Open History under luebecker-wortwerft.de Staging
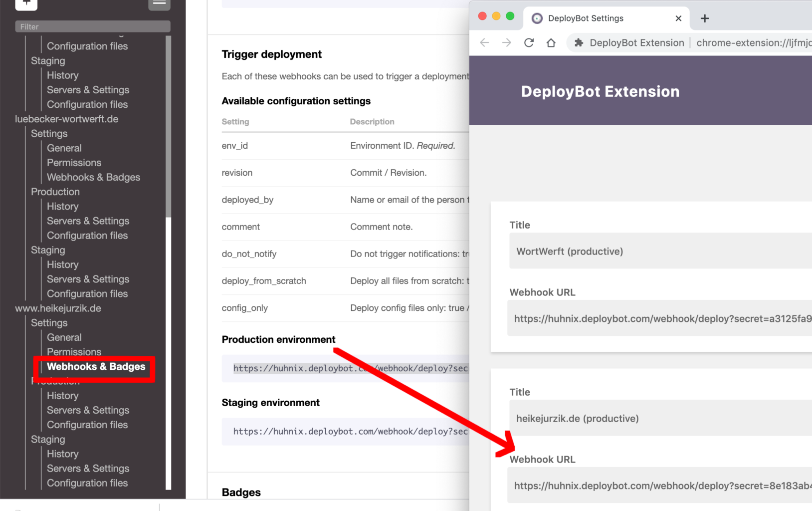Screen dimensions: 812x511 coord(63,264)
